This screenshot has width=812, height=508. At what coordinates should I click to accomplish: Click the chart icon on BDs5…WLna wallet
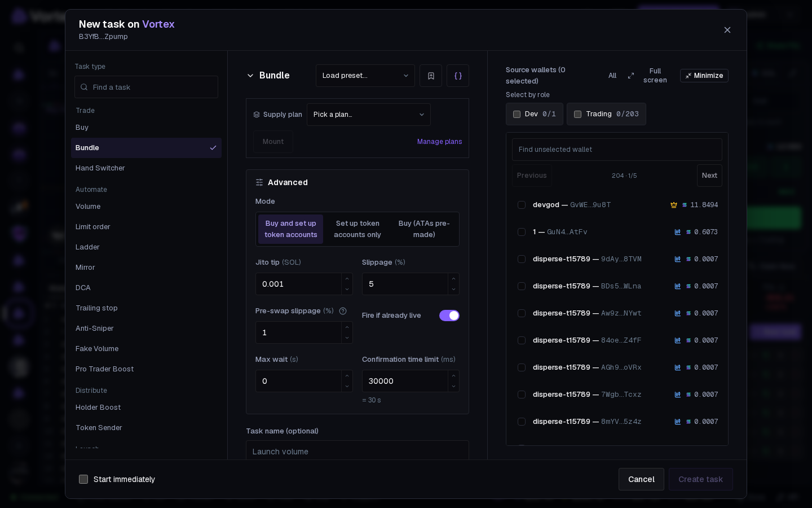click(x=678, y=286)
